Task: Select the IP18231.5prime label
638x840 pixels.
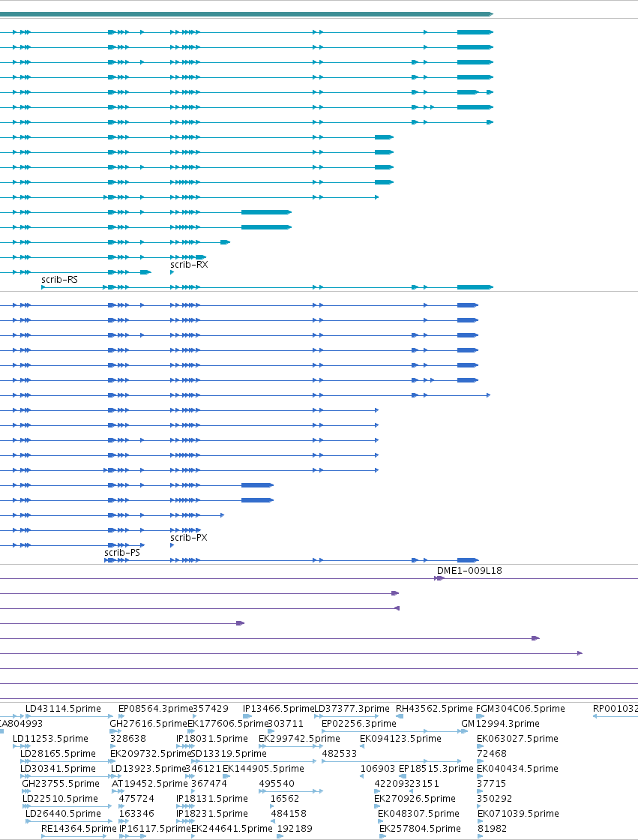Action: (212, 814)
